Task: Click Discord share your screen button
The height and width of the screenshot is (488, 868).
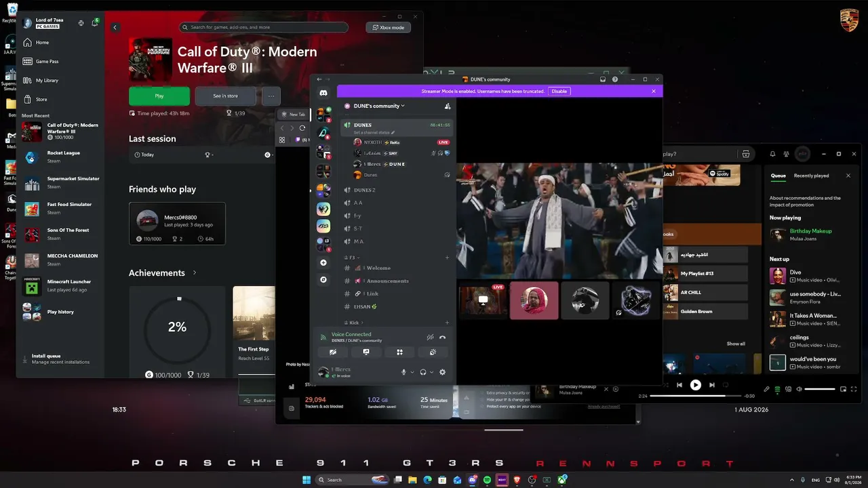Action: point(366,352)
